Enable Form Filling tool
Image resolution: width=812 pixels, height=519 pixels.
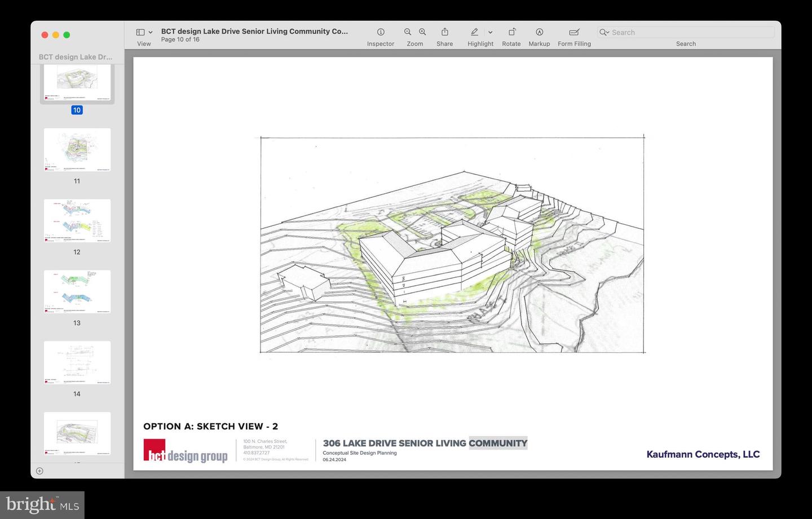(574, 32)
